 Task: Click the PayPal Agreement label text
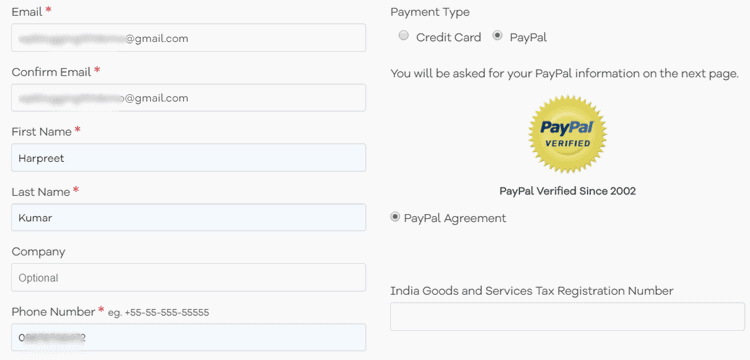tap(455, 218)
